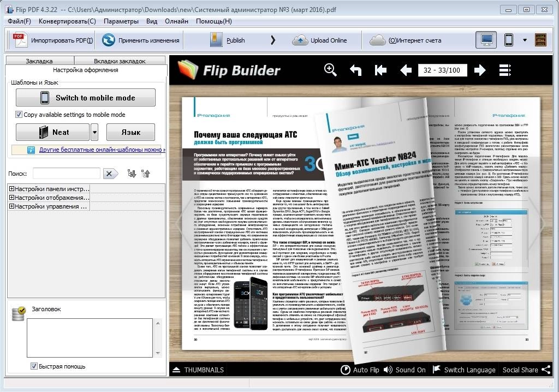
Task: Click Social Share text
Action: tap(520, 370)
